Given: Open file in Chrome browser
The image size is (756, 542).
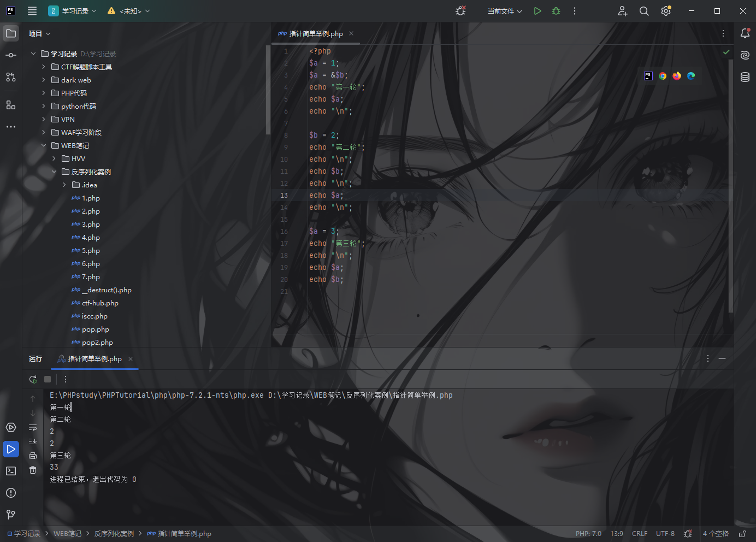Looking at the screenshot, I should coord(663,76).
